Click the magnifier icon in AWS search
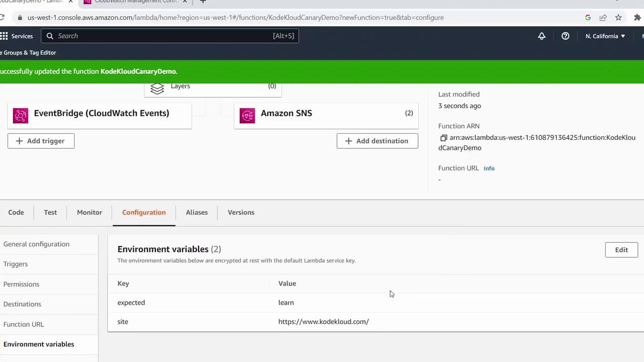The width and height of the screenshot is (644, 362). point(50,36)
